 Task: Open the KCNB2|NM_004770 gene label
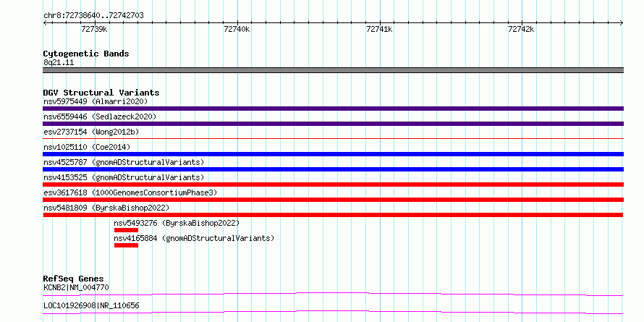coord(76,287)
